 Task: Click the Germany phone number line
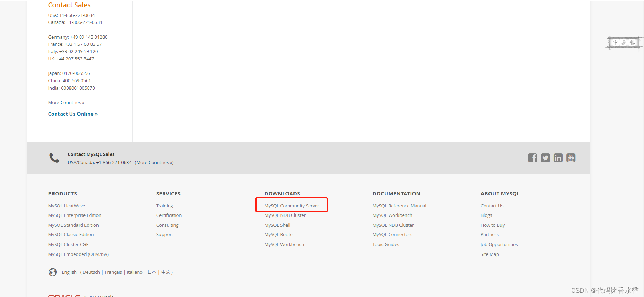(78, 37)
